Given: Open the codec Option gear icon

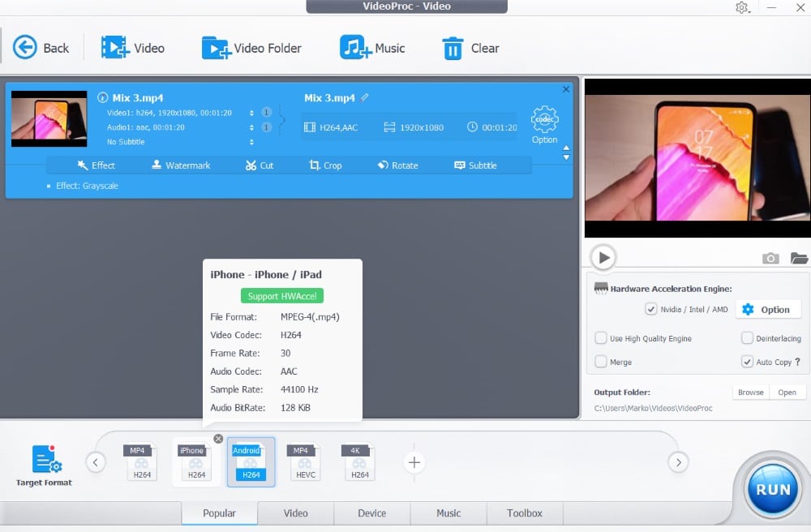Looking at the screenshot, I should (544, 120).
